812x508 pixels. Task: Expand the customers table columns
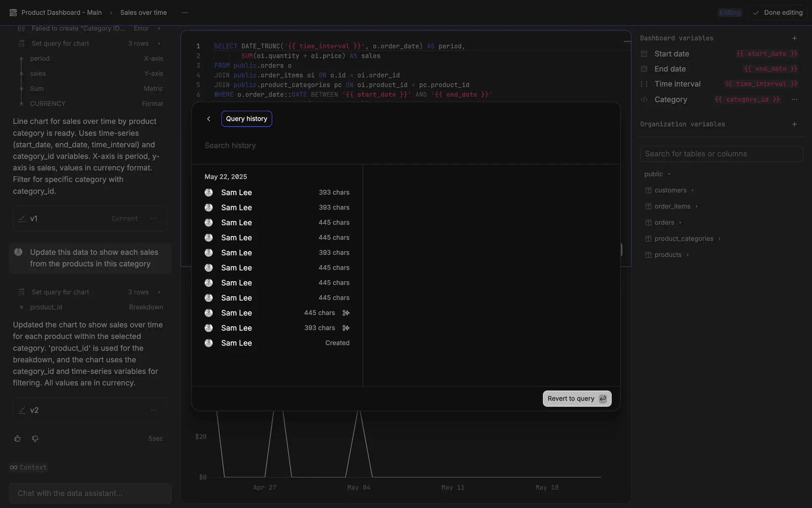pyautogui.click(x=692, y=190)
